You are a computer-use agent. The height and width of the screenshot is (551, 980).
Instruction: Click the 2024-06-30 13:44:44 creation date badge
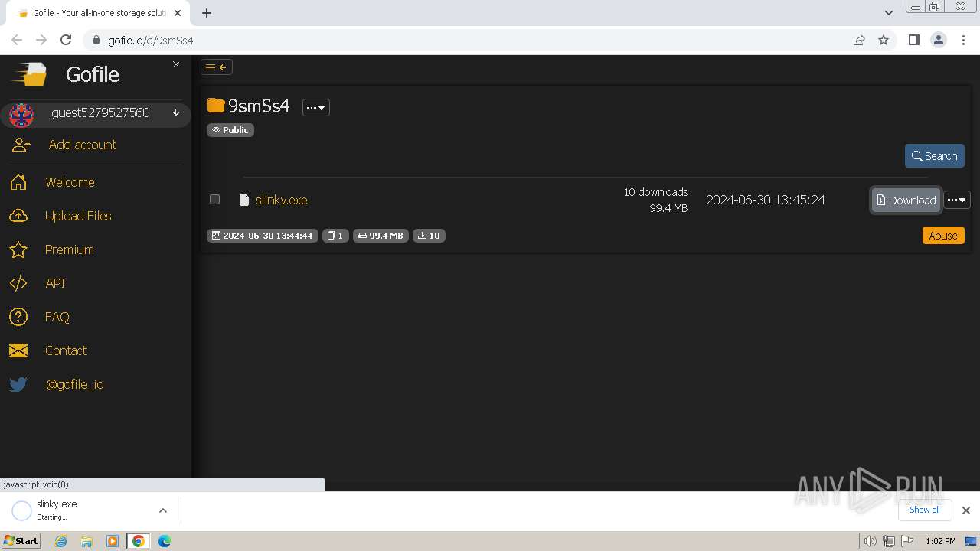262,236
